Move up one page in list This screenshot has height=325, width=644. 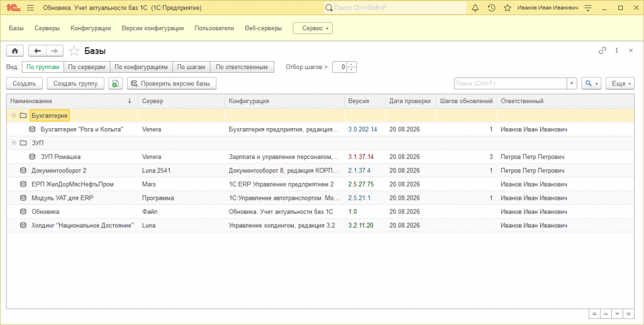[x=606, y=314]
